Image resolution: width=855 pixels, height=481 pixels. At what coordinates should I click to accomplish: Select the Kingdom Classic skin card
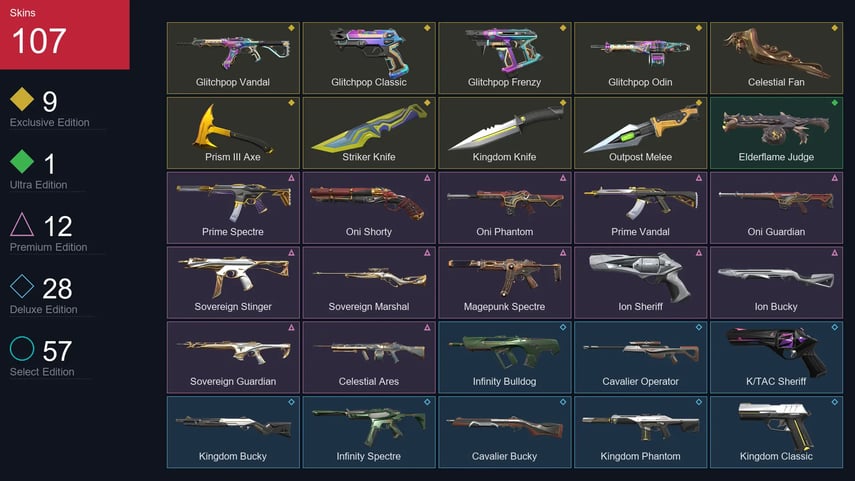click(x=776, y=432)
